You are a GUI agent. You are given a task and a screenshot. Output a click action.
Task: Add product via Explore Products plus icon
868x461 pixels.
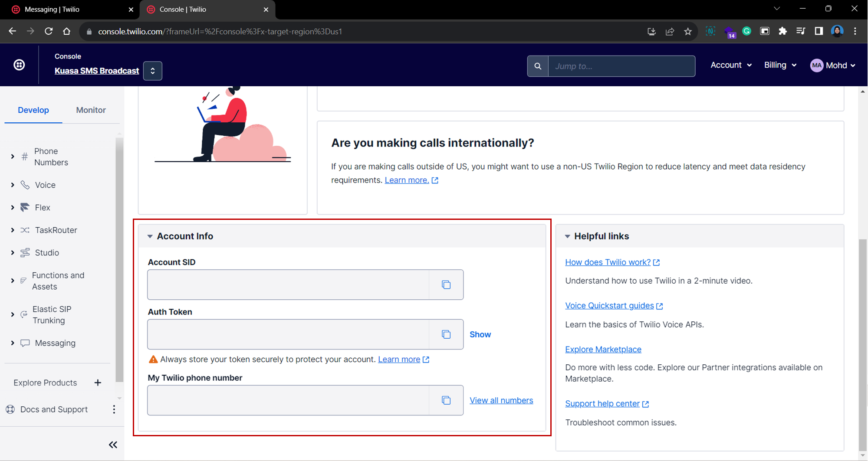tap(98, 383)
